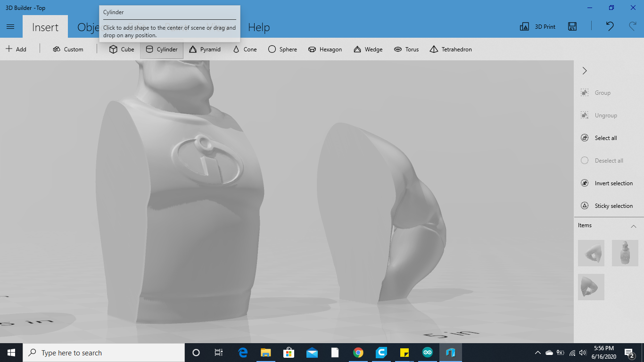The image size is (644, 362).
Task: Save the current model
Action: [572, 27]
